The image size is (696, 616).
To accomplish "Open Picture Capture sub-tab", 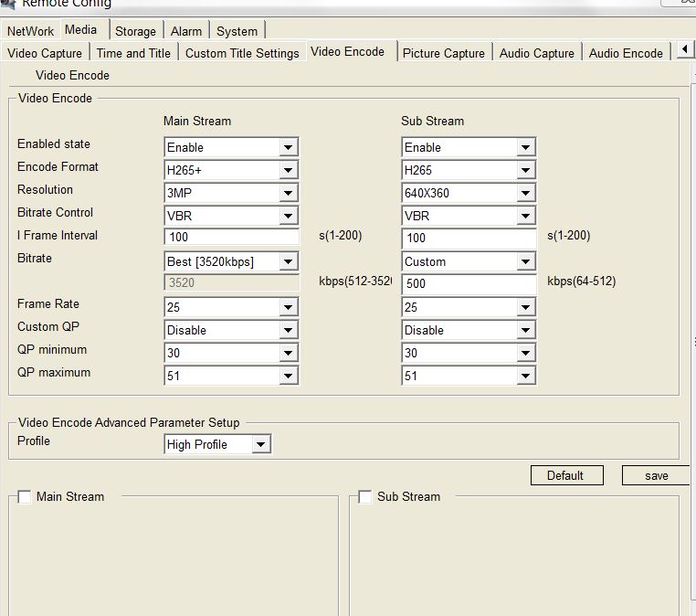I will [x=444, y=53].
